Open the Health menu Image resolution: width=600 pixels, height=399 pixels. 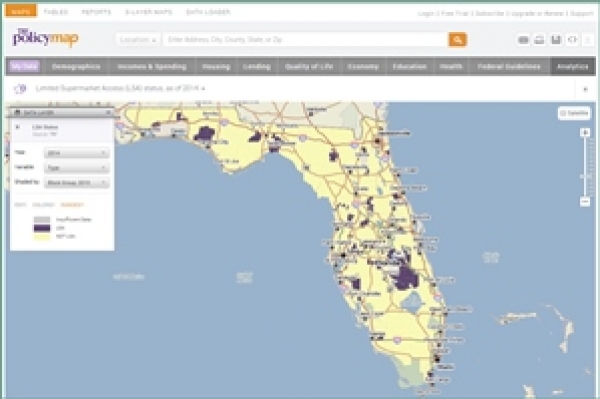[x=451, y=67]
